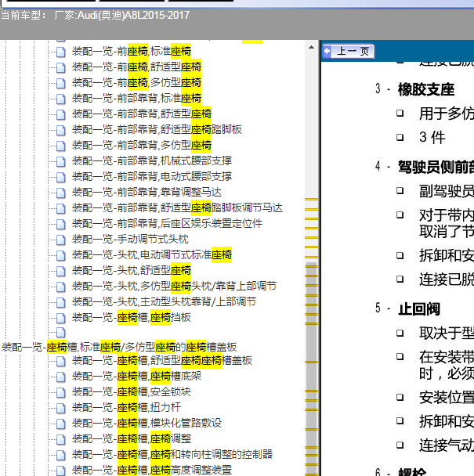This screenshot has height=476, width=474.
Task: Open 装配一览-前部靠背,舒适型座椅踏脚板
Action: click(x=157, y=130)
